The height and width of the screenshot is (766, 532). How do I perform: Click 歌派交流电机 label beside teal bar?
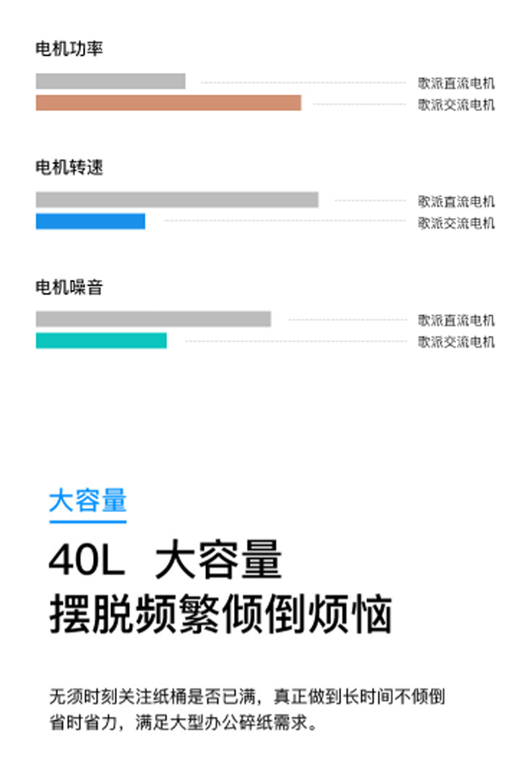click(x=456, y=342)
